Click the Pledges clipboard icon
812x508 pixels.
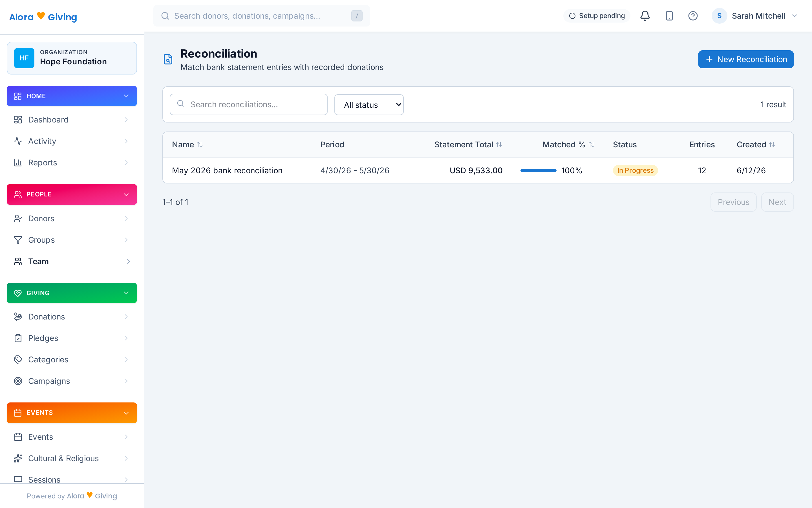(18, 338)
